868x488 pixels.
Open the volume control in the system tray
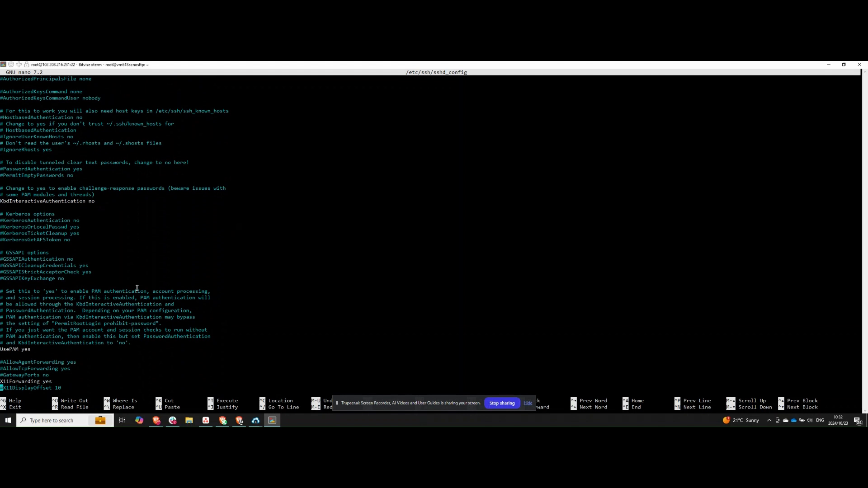[810, 420]
